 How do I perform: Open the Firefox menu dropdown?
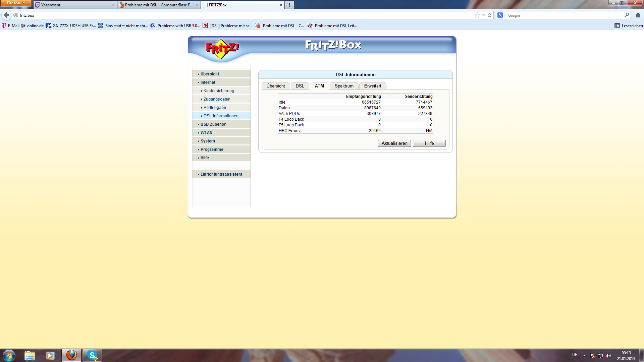pos(15,3)
